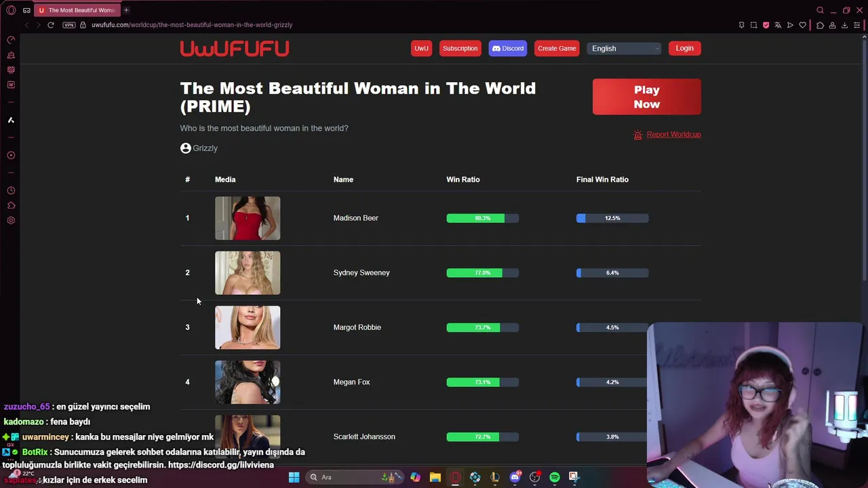868x488 pixels.
Task: Open Opera sidebar player icon
Action: click(x=11, y=155)
